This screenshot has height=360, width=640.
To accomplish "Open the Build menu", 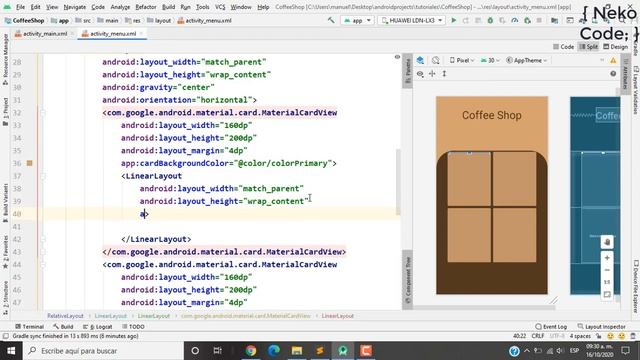I will tap(169, 7).
